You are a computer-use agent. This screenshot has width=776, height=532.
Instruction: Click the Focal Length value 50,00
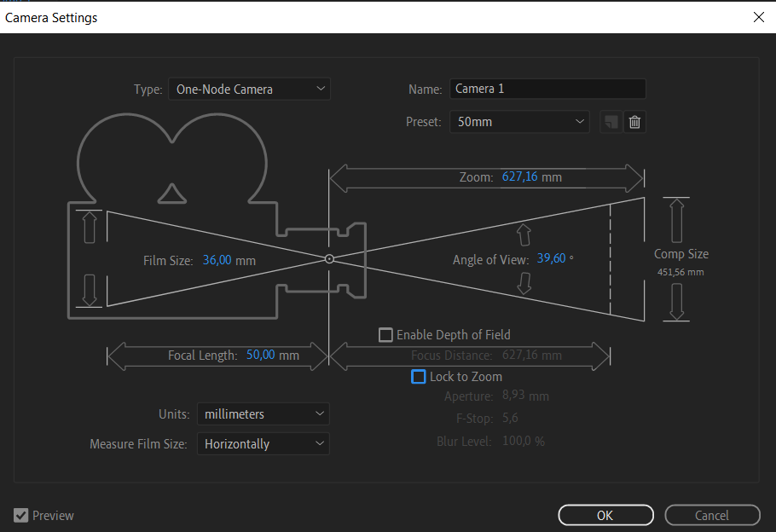[x=261, y=355]
